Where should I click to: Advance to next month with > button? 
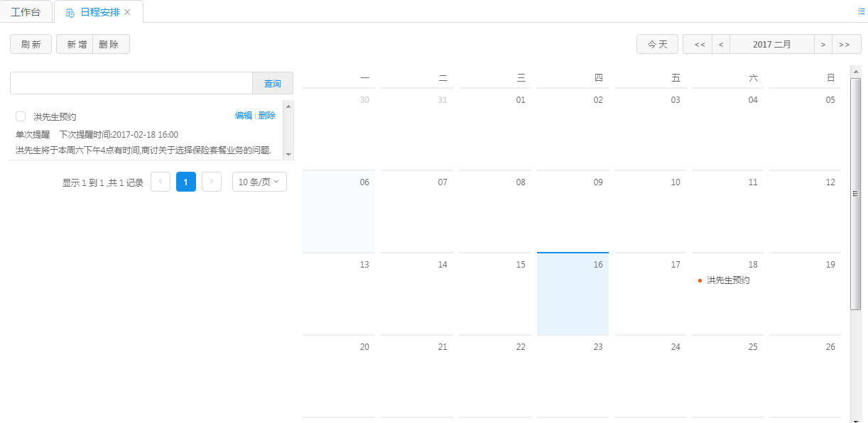click(823, 44)
